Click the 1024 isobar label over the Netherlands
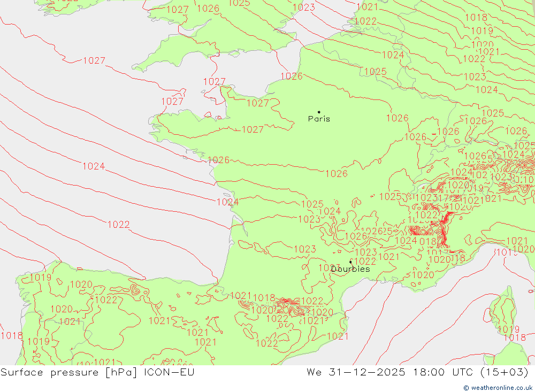Viewport: 535px width, 392px height. 393,55
